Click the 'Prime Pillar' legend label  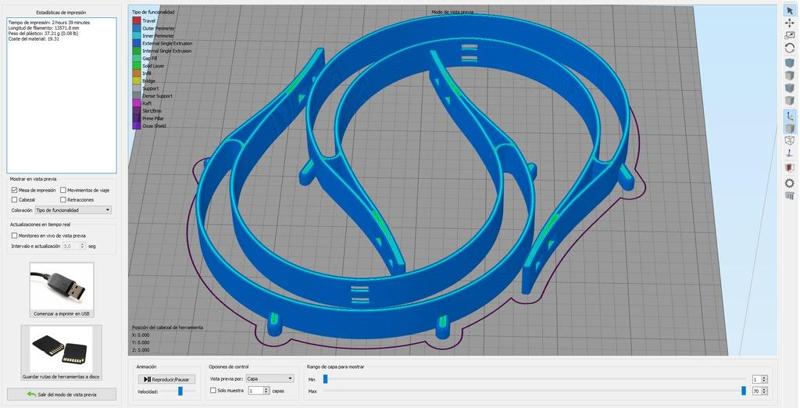pyautogui.click(x=155, y=118)
